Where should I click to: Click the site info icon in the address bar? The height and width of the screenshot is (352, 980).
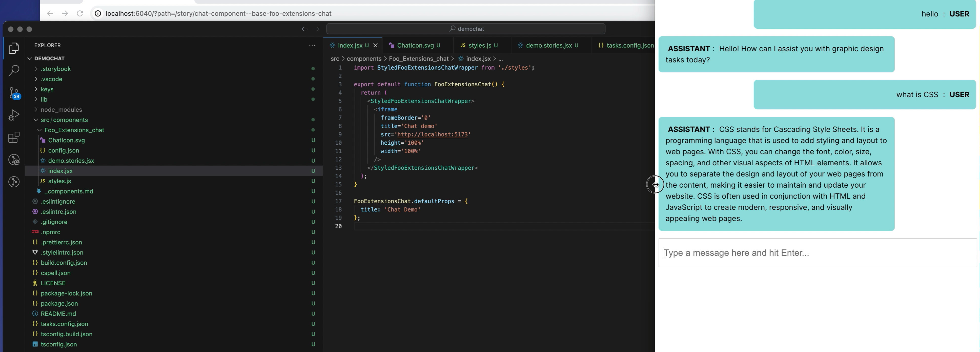coord(98,13)
